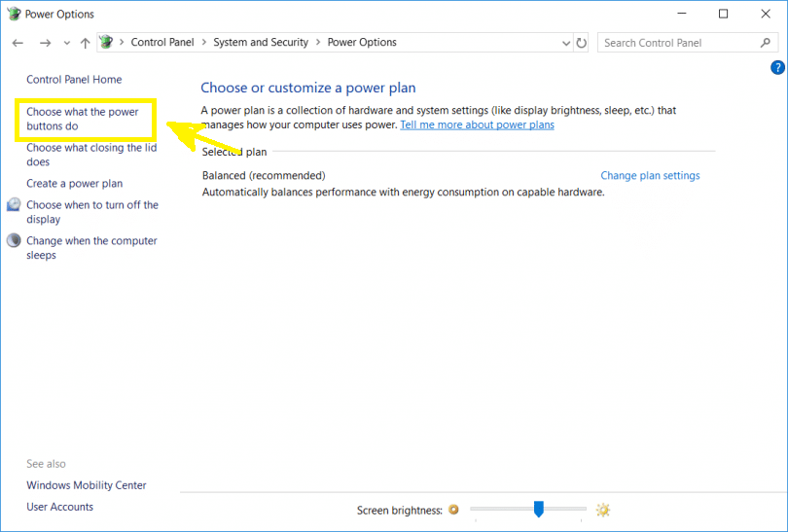Expand the address bar history dropdown
The height and width of the screenshot is (532, 788).
[x=566, y=43]
